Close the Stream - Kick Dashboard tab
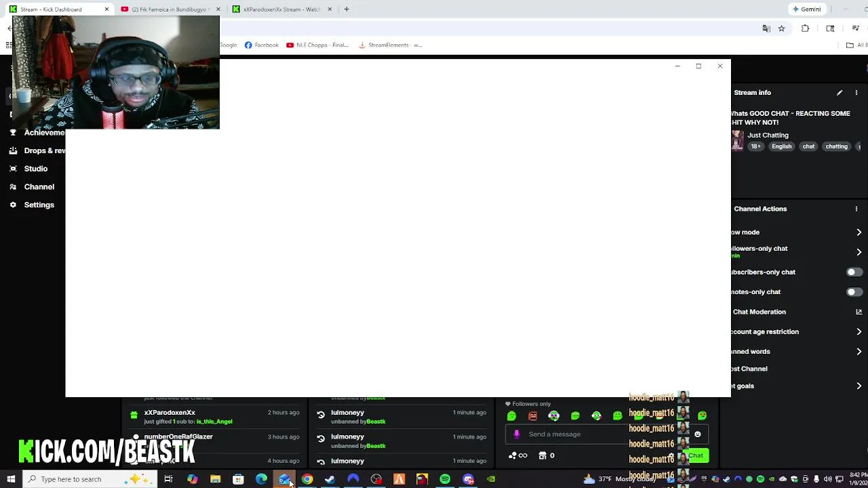The width and height of the screenshot is (868, 488). click(106, 9)
